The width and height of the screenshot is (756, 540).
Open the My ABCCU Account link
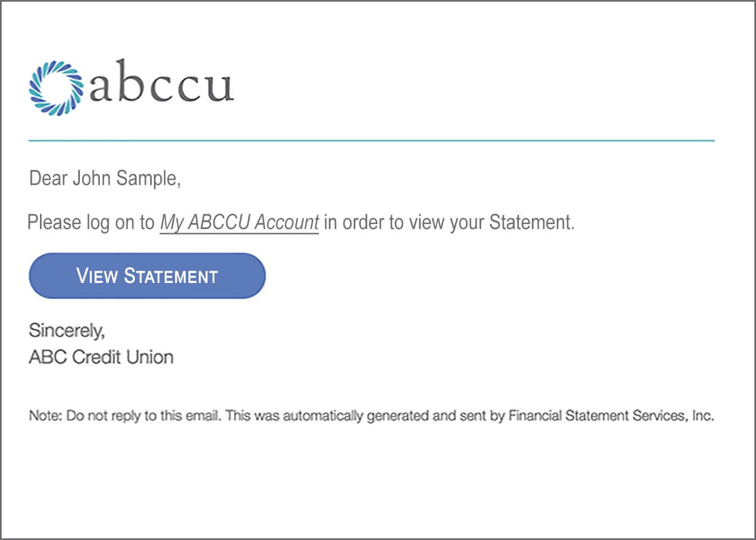(239, 222)
